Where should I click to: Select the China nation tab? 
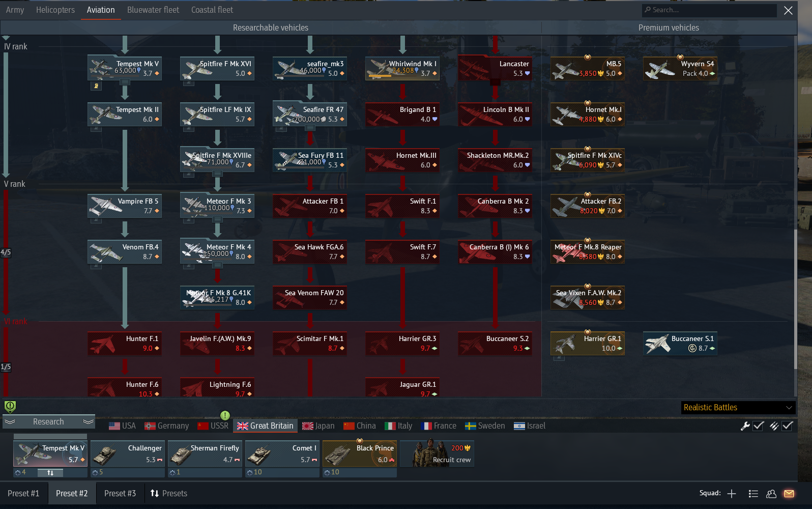coord(360,426)
